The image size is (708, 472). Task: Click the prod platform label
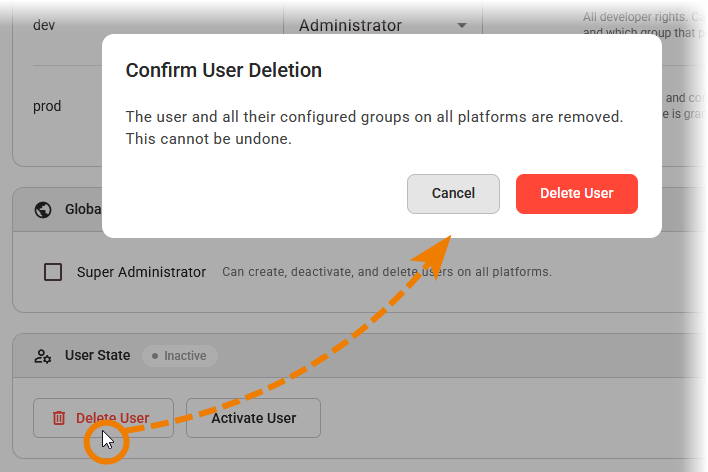click(x=47, y=106)
